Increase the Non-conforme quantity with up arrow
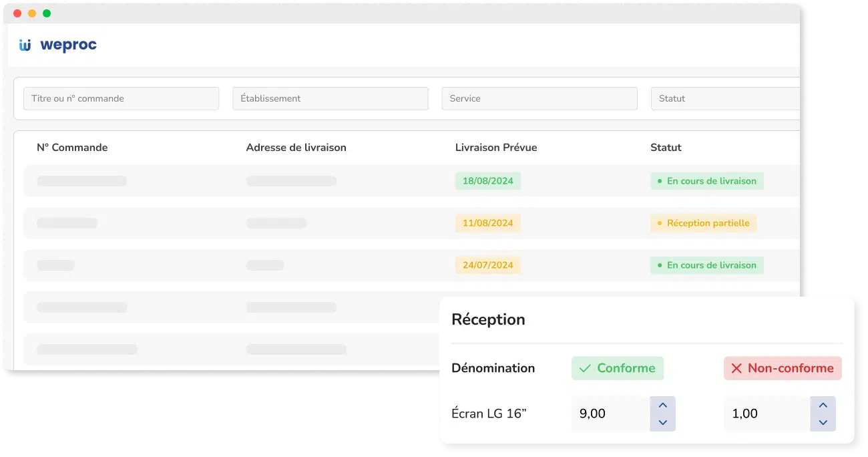868x457 pixels. [x=823, y=406]
